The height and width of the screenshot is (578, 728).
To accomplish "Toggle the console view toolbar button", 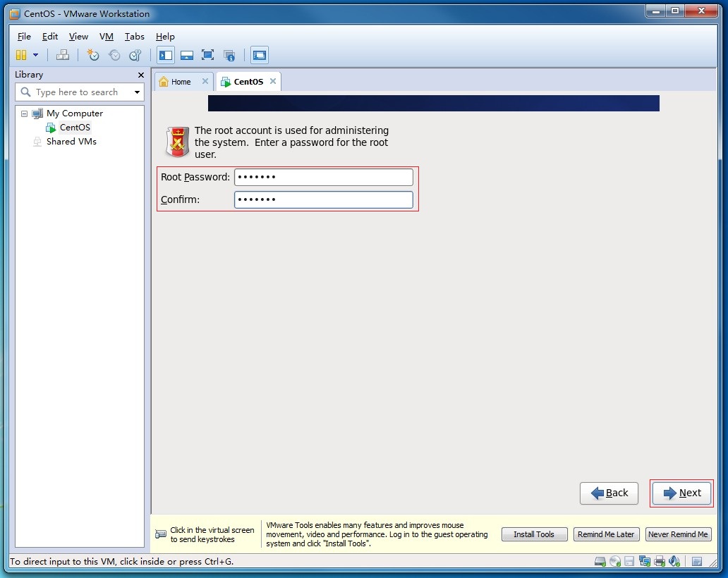I will pos(259,55).
